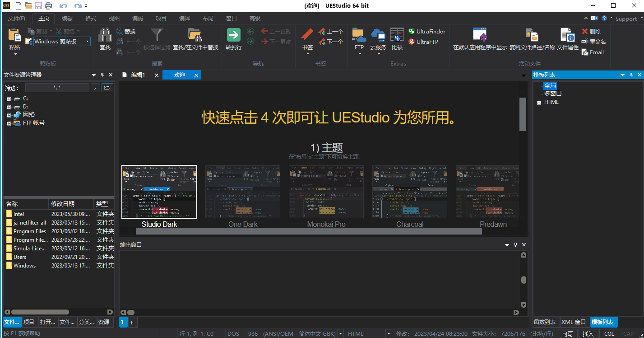Click the Email file icon
The image size is (644, 338).
click(x=585, y=52)
